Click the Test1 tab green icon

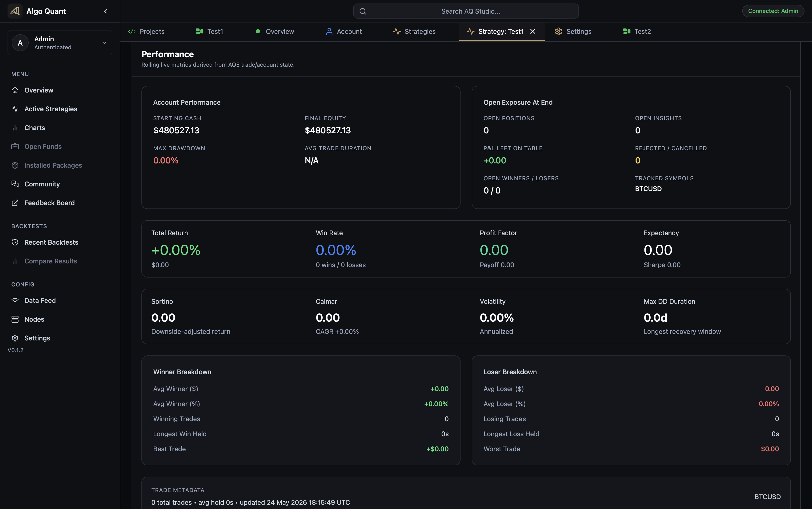point(199,31)
